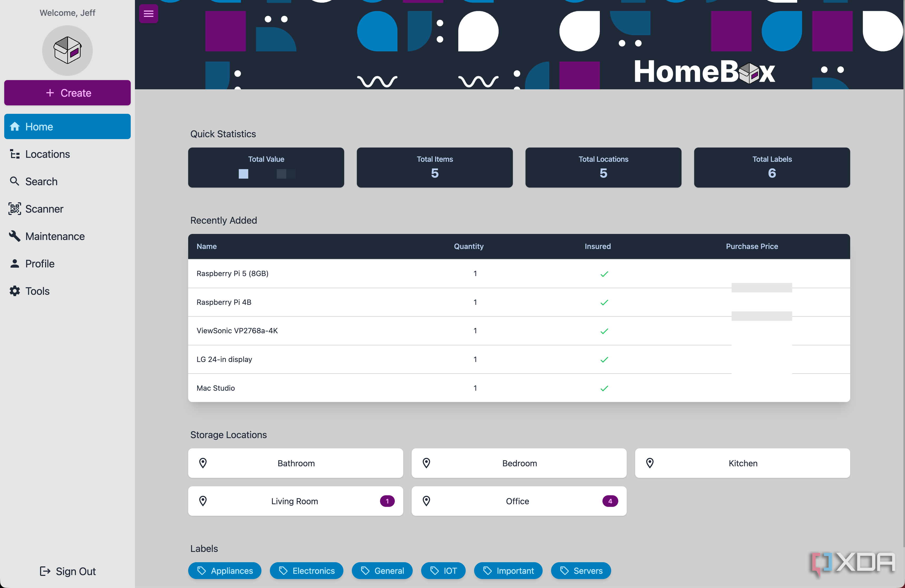The width and height of the screenshot is (905, 588).
Task: Click the Sign Out exit icon
Action: [45, 571]
